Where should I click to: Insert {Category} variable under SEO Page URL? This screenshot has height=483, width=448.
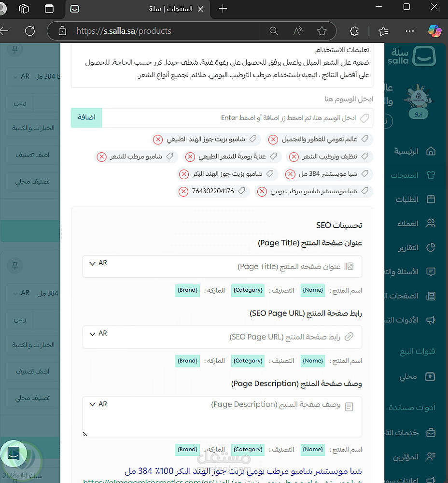[248, 361]
